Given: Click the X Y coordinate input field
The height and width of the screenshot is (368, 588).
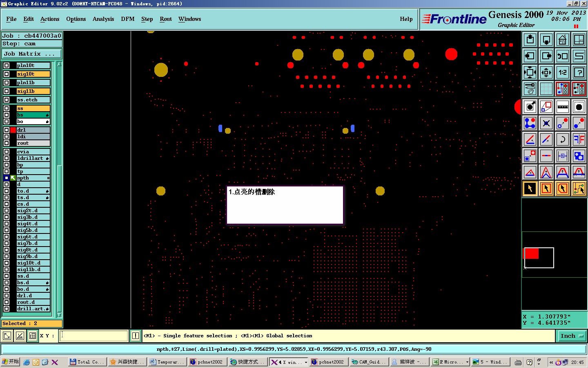Looking at the screenshot, I should [x=94, y=336].
